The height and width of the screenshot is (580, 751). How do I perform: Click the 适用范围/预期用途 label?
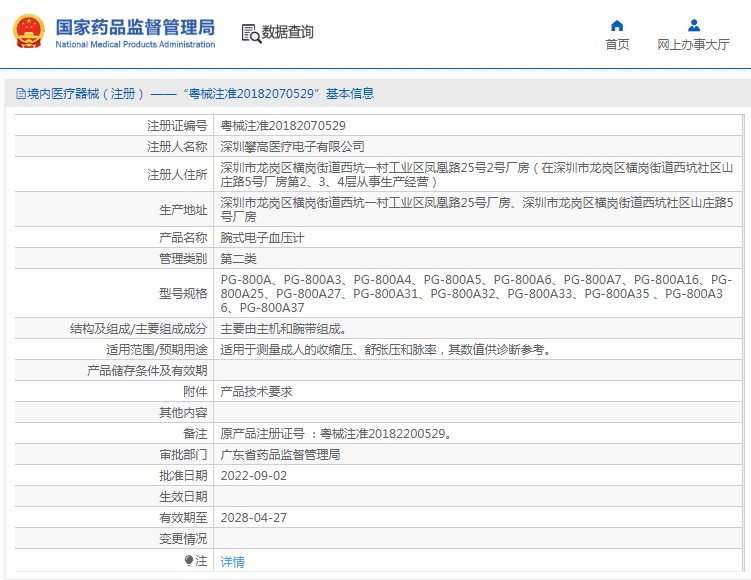[x=157, y=350]
